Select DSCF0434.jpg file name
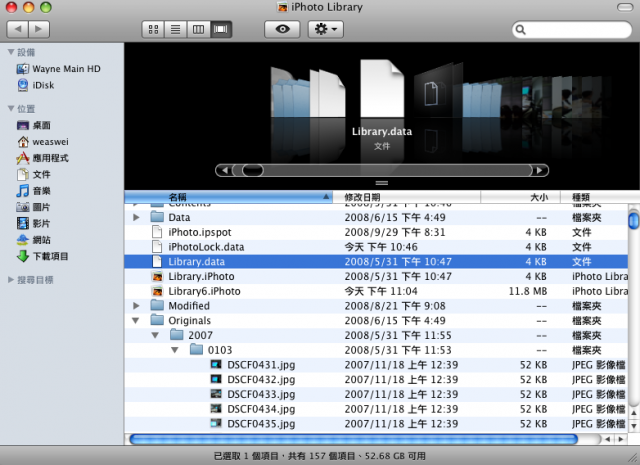Screen dimensions: 640x465 (261, 409)
